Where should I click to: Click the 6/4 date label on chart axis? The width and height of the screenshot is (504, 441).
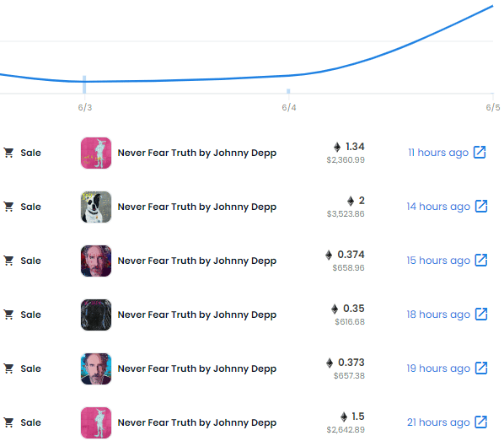(x=289, y=107)
